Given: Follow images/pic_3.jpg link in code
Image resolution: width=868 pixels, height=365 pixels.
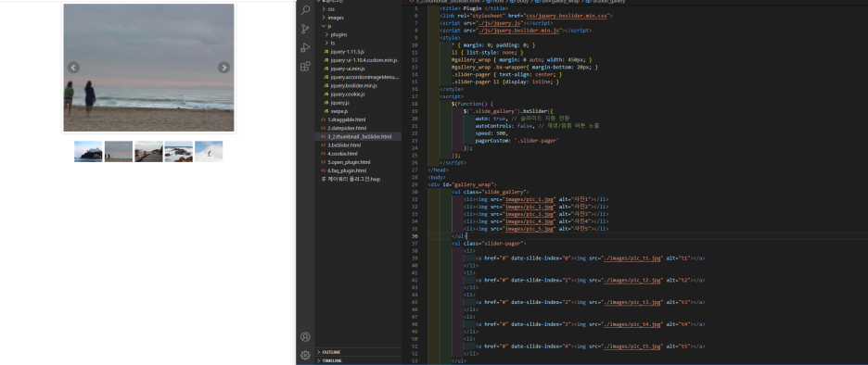Looking at the screenshot, I should pyautogui.click(x=530, y=214).
